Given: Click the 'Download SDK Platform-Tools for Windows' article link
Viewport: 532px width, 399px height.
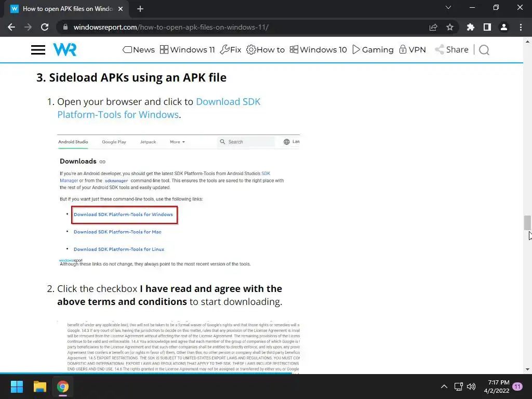Looking at the screenshot, I should pos(159,108).
